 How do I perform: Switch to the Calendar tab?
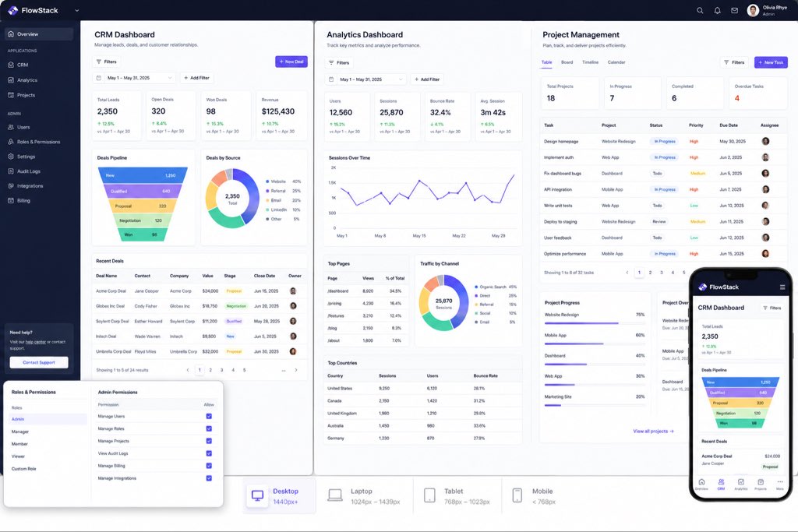point(616,62)
